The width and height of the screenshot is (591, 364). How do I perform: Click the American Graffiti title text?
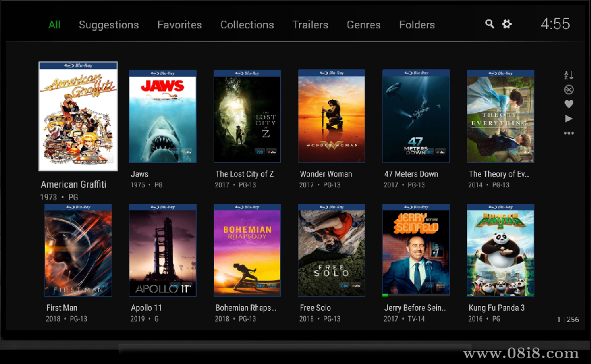(x=73, y=184)
